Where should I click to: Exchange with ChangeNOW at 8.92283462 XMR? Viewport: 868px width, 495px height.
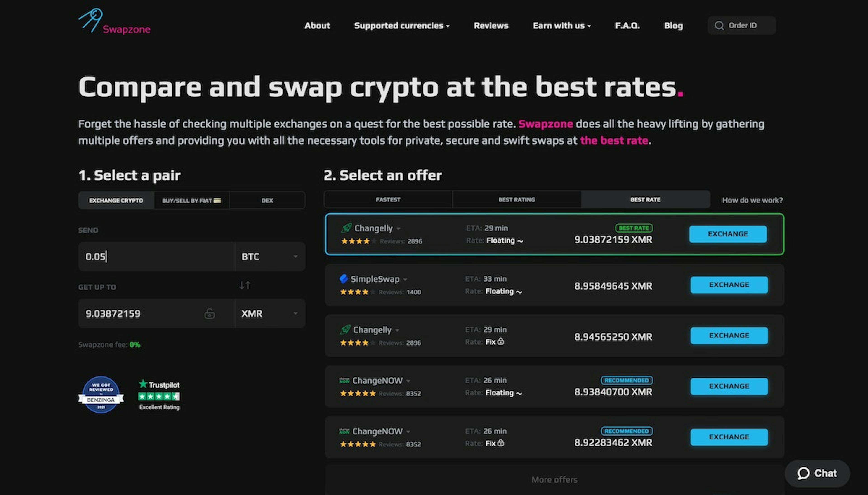click(729, 437)
